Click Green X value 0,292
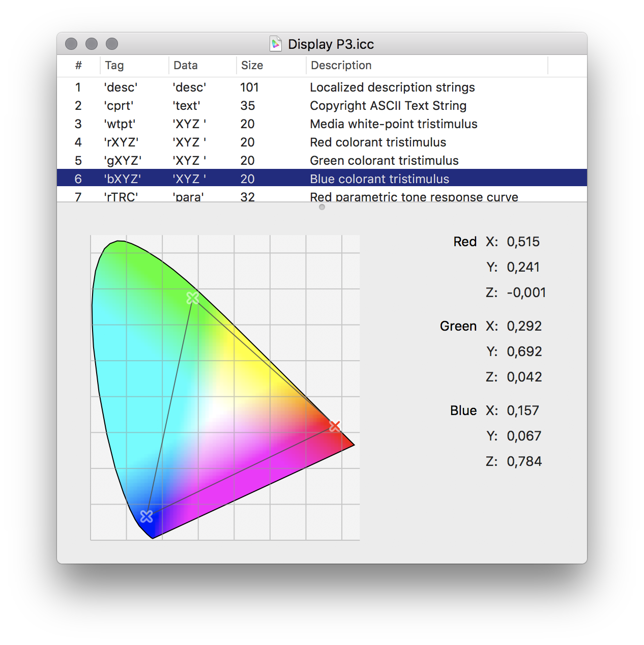644x645 pixels. point(524,326)
